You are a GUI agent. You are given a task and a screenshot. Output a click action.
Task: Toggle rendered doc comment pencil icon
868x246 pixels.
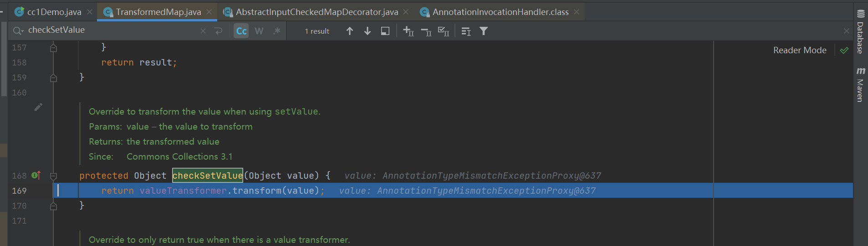click(38, 107)
